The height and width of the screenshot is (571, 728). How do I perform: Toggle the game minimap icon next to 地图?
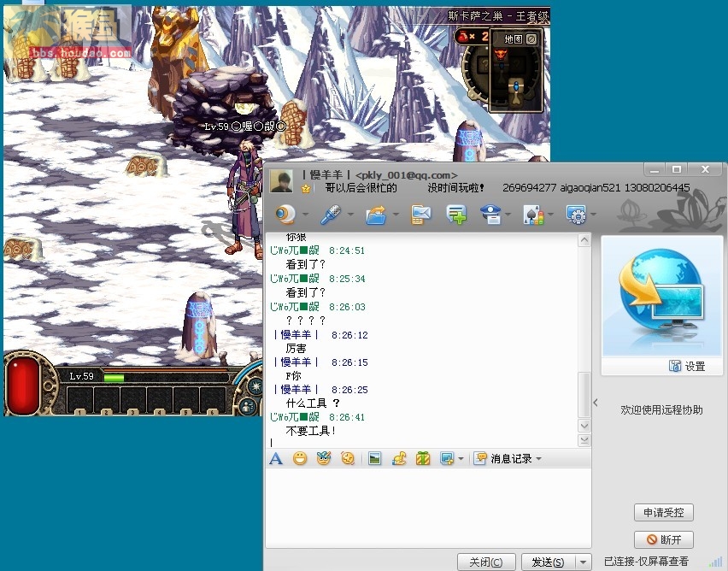click(531, 39)
